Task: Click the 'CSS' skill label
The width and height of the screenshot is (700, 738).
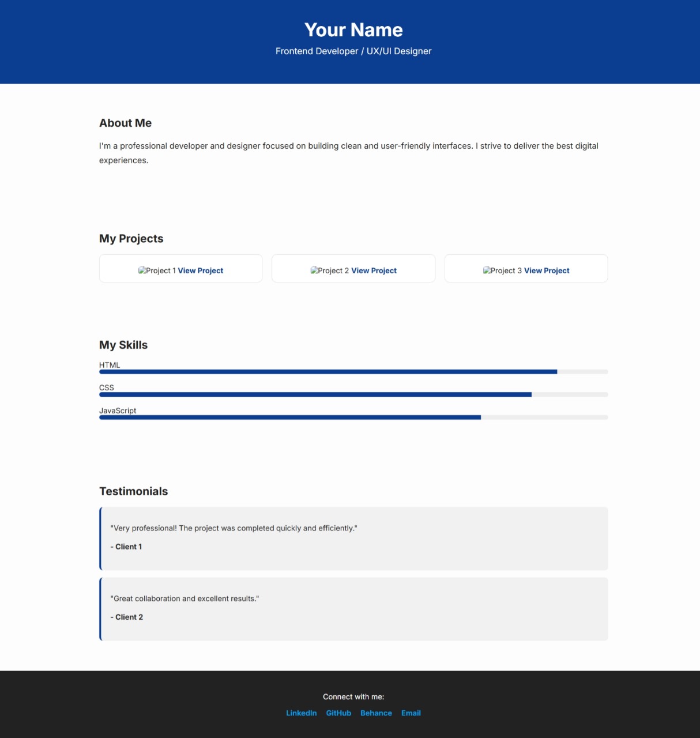Action: point(107,387)
